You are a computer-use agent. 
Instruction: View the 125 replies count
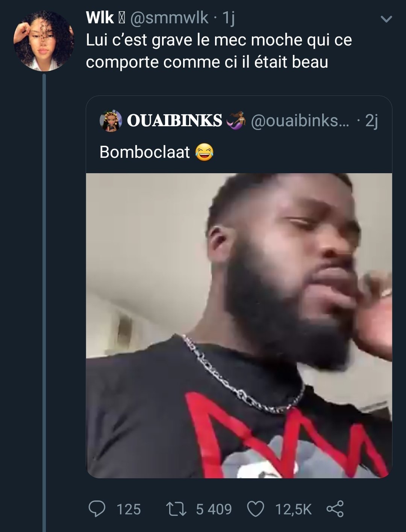[x=129, y=509]
